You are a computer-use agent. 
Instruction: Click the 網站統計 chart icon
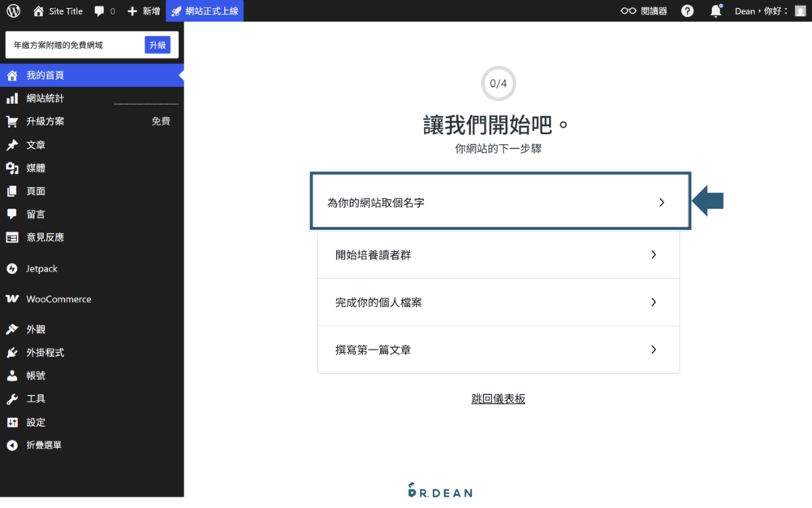coord(11,98)
